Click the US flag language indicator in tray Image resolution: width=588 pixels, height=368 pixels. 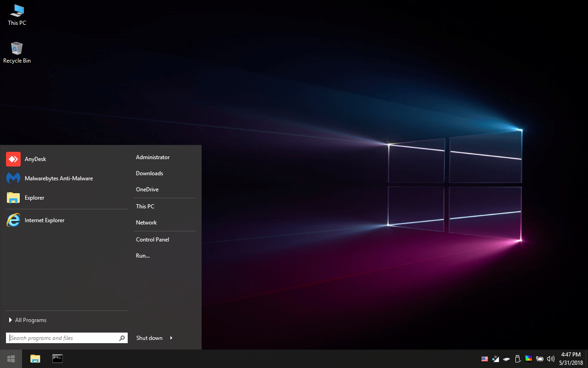coord(485,359)
